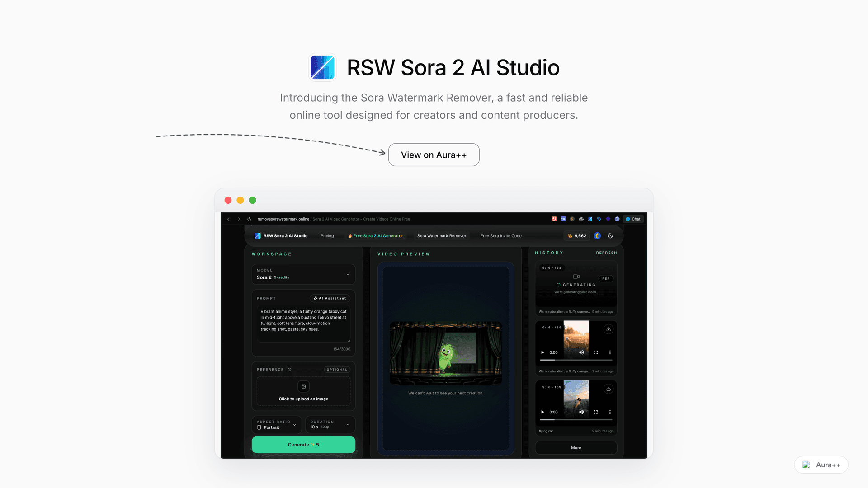This screenshot has height=488, width=868.
Task: Go back using the browser back arrow
Action: (x=228, y=219)
